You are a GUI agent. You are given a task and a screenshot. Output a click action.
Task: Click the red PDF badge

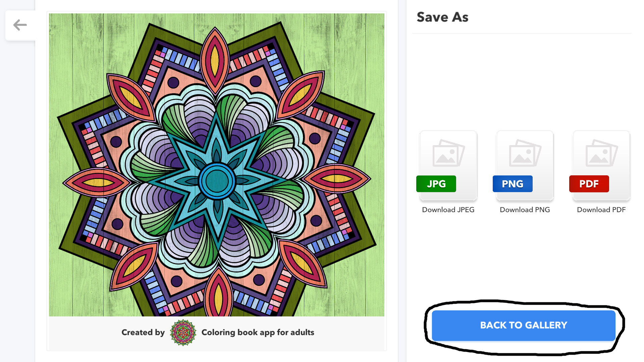pos(589,184)
